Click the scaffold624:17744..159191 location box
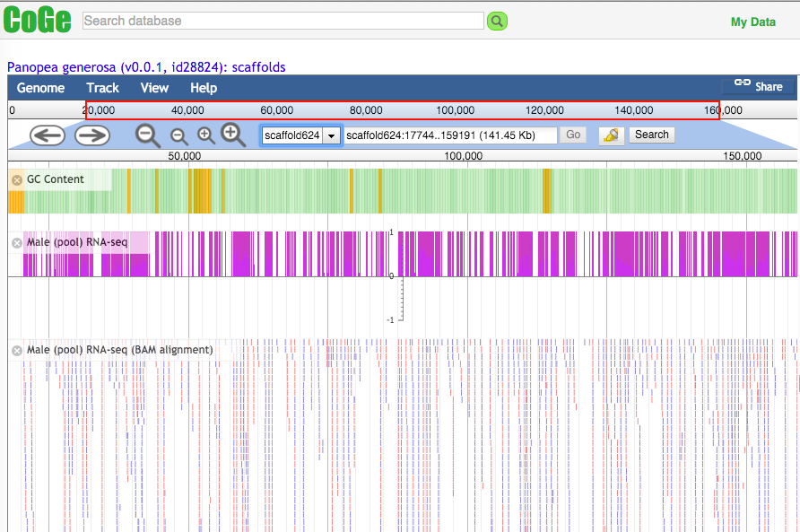The image size is (800, 532). pos(450,135)
